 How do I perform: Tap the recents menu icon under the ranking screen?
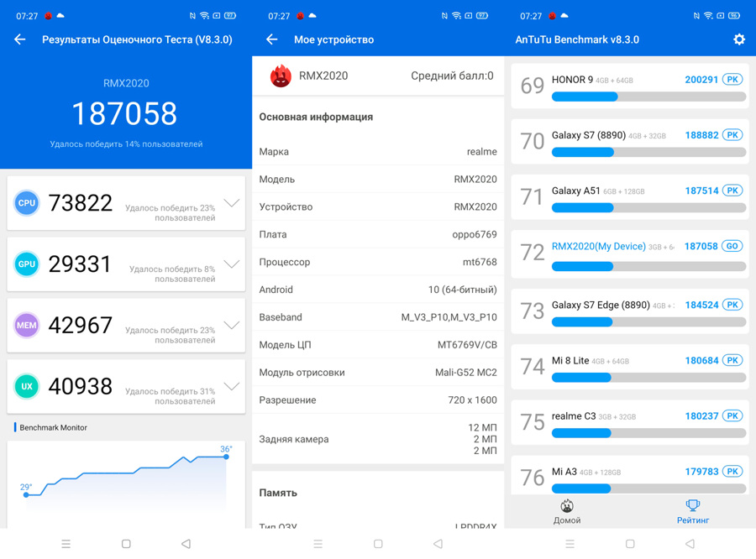point(570,544)
